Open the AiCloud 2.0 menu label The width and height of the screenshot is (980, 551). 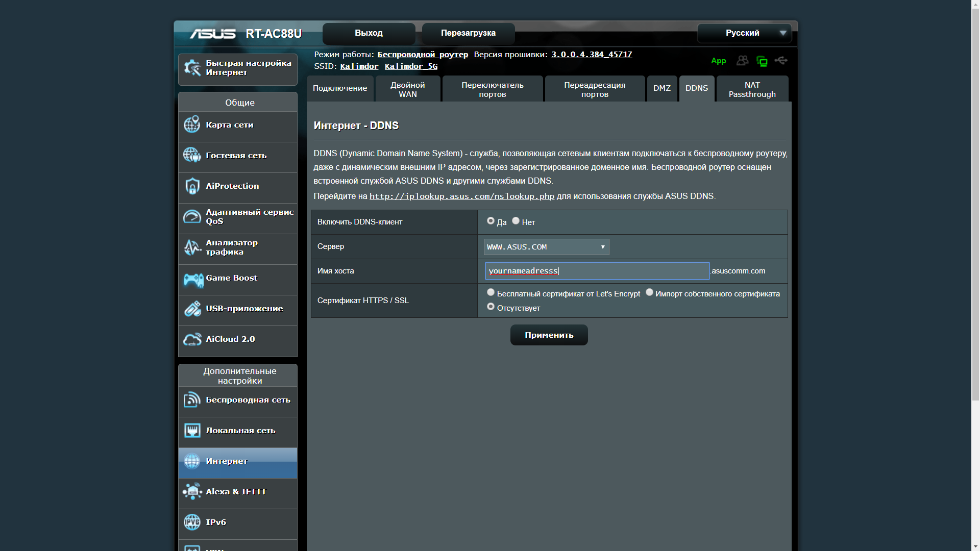tap(230, 339)
